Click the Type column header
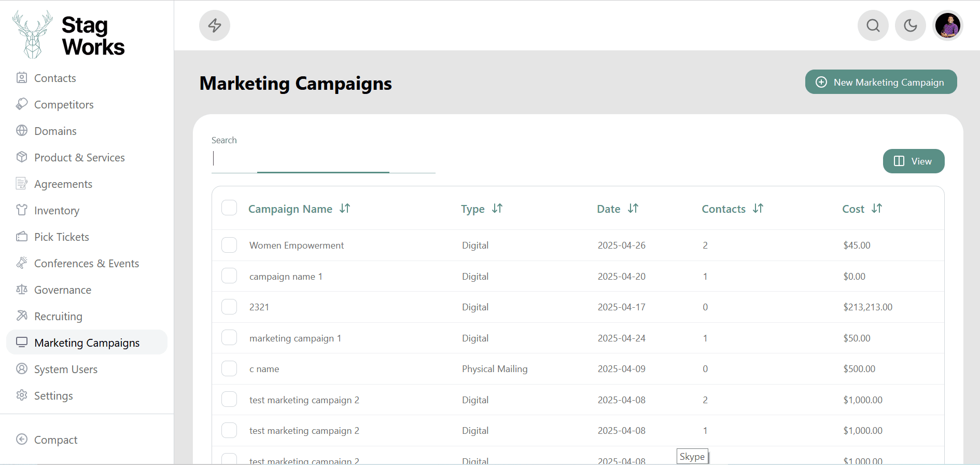This screenshot has height=465, width=980. 473,209
